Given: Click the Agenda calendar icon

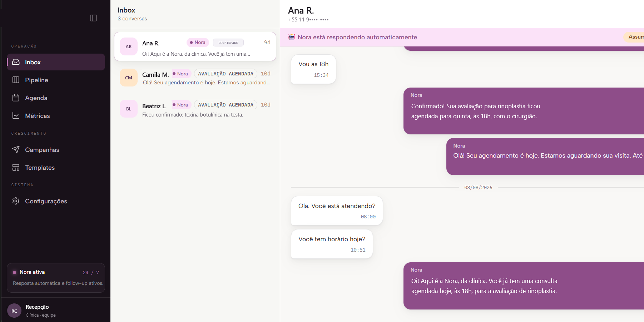Looking at the screenshot, I should pyautogui.click(x=16, y=98).
